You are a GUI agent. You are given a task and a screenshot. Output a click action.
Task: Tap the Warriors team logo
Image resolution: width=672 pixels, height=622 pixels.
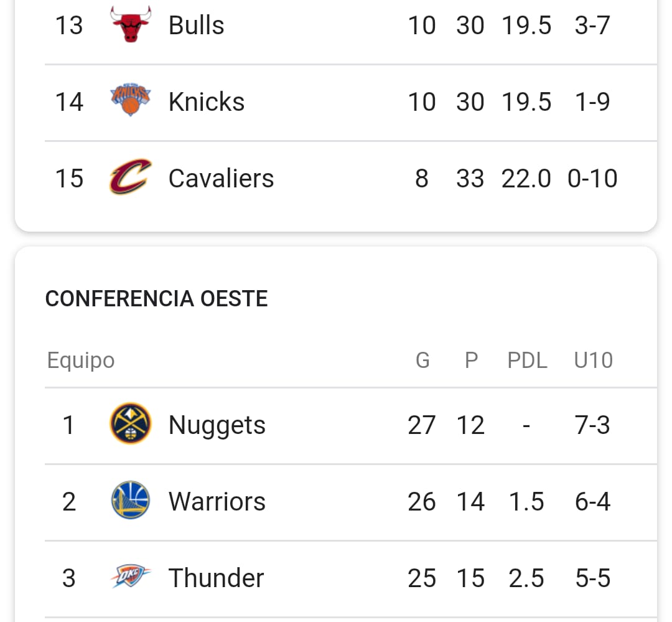(x=131, y=500)
